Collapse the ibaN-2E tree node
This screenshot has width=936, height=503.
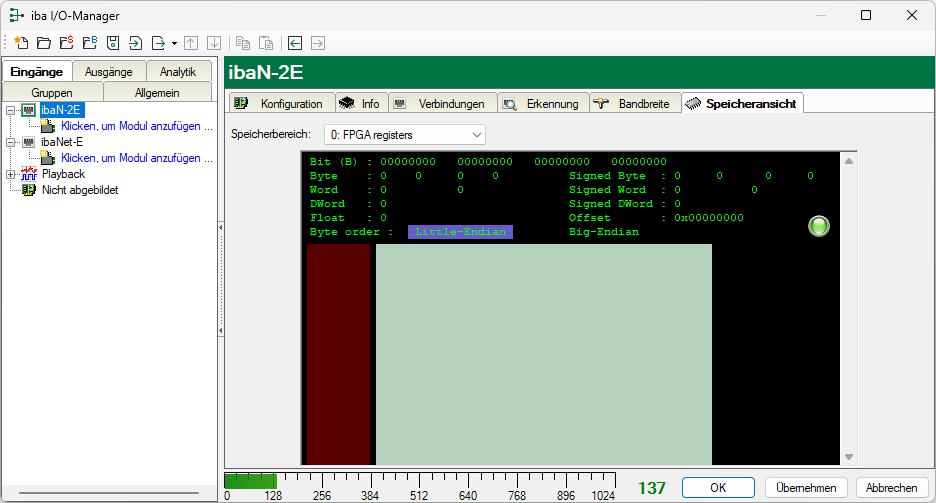[11, 110]
